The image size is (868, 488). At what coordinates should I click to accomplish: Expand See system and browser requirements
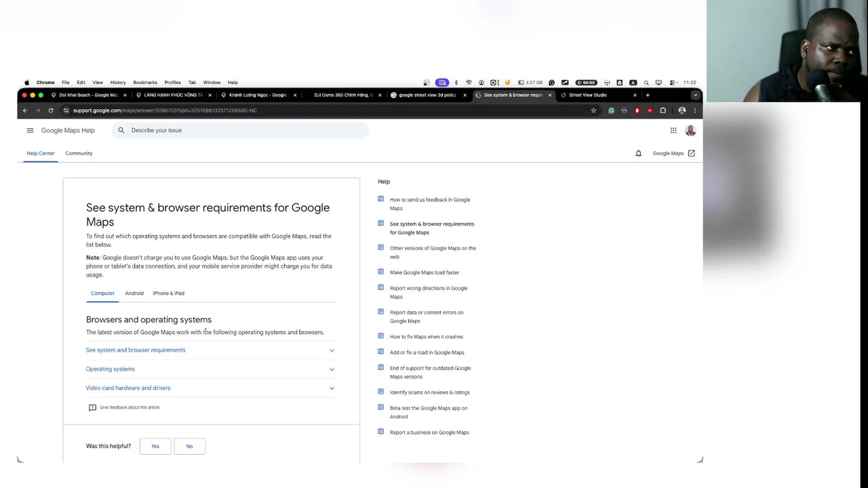[x=210, y=350]
